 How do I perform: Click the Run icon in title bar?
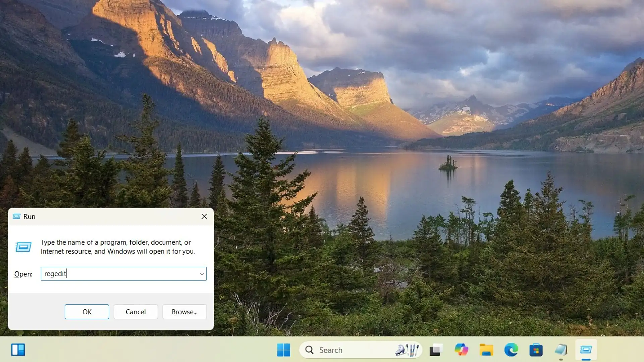tap(17, 217)
